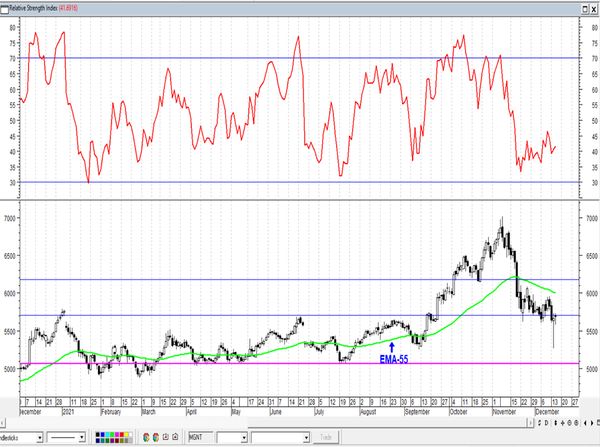Click the second colorful chart style icon
The height and width of the screenshot is (447, 600).
[156, 437]
